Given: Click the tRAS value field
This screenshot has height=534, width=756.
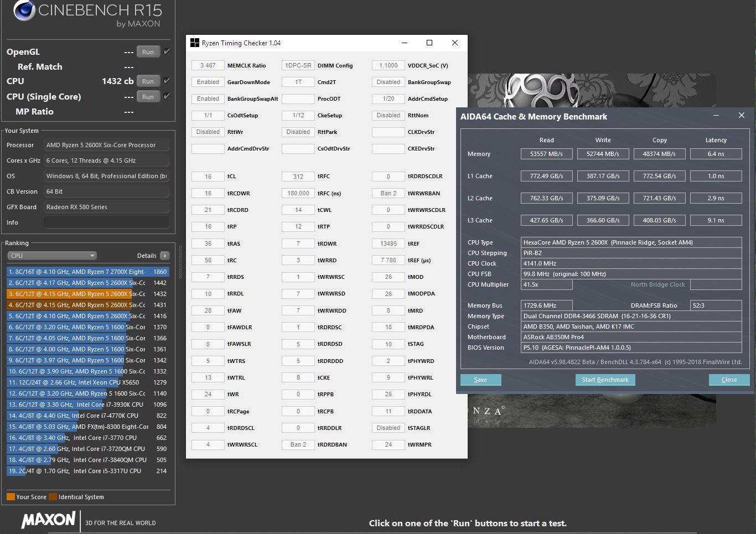Looking at the screenshot, I should tap(208, 243).
